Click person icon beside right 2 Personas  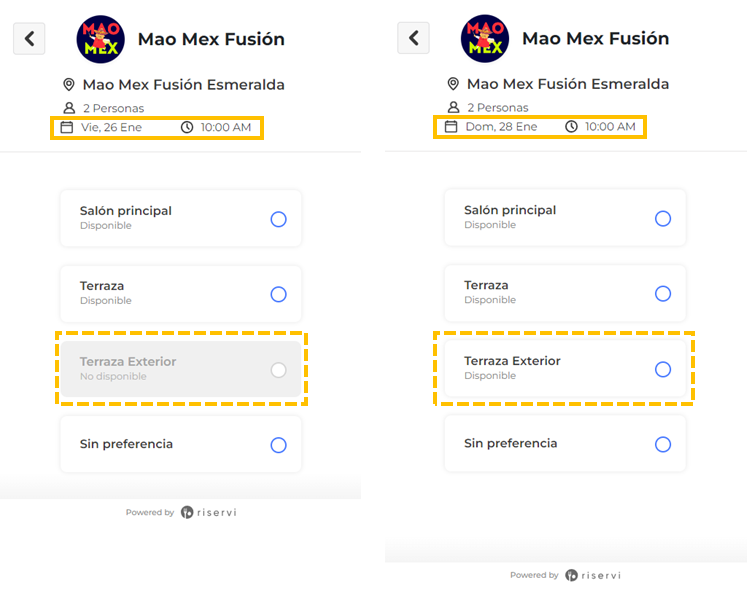point(453,108)
